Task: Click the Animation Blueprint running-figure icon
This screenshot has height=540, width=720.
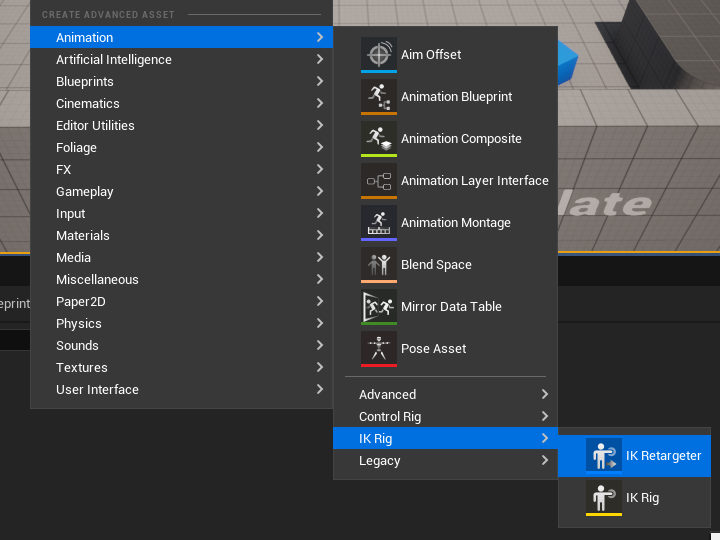Action: coord(379,96)
